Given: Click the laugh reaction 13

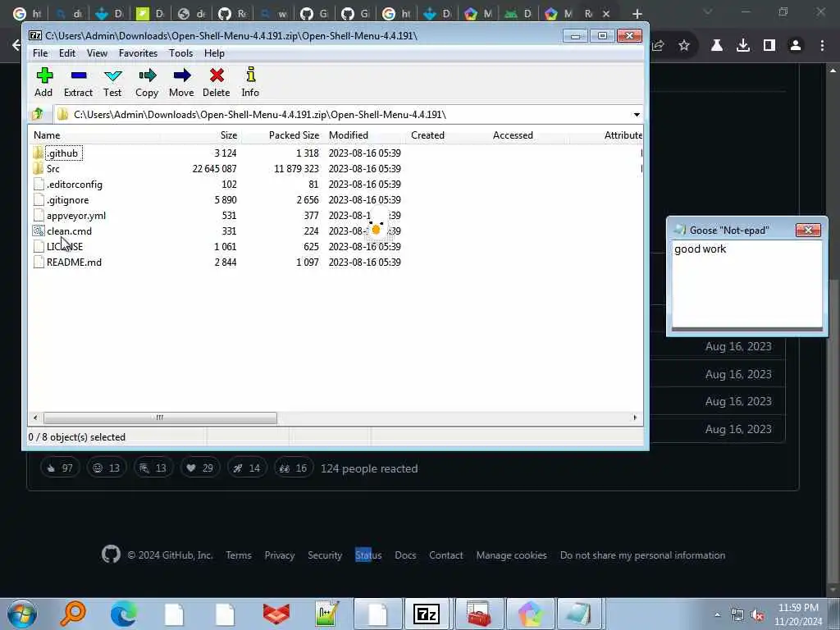Looking at the screenshot, I should (107, 468).
